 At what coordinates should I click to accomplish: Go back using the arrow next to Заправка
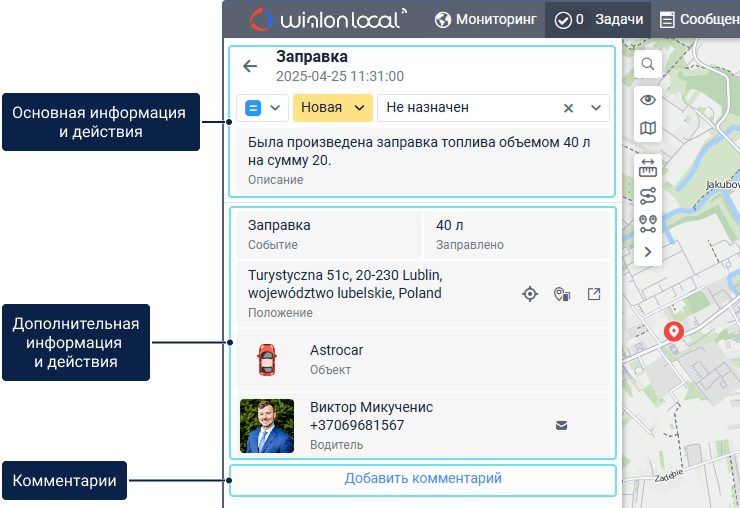point(250,66)
